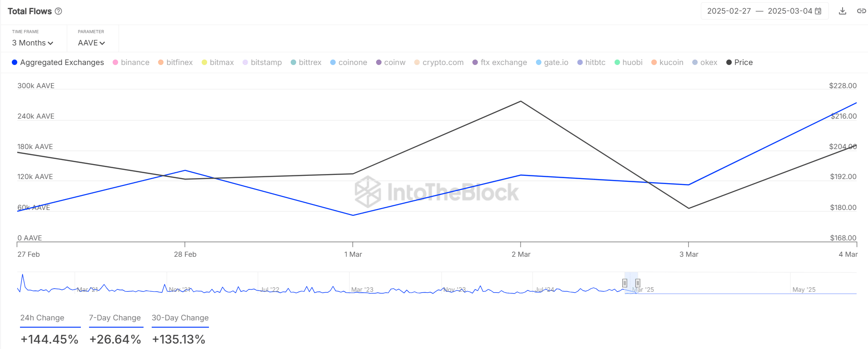Viewport: 868px width, 349px height.
Task: Open calendar icon in date range
Action: point(818,11)
